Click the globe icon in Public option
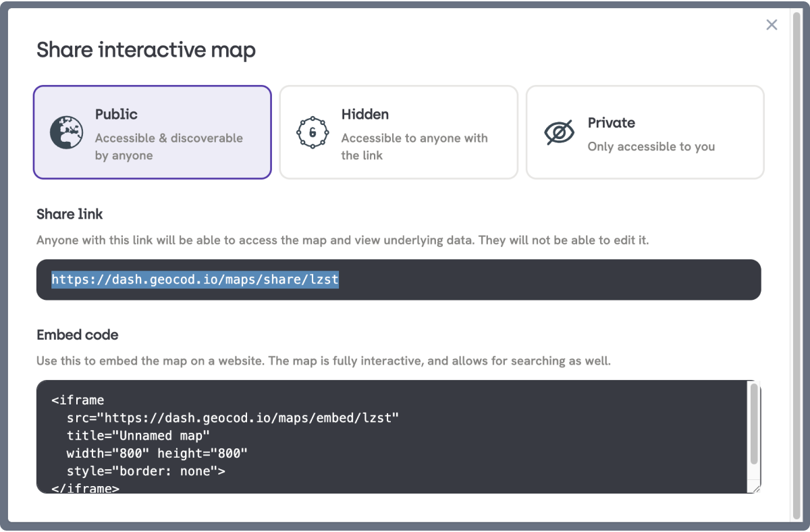Image resolution: width=810 pixels, height=532 pixels. coord(67,132)
